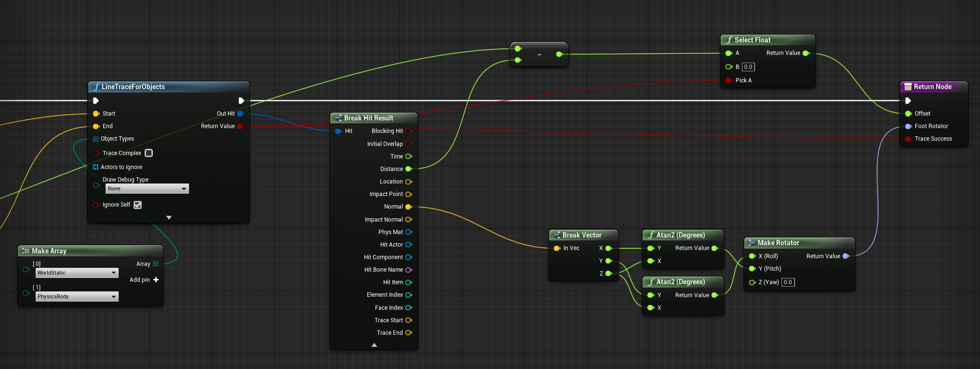Image resolution: width=980 pixels, height=369 pixels.
Task: Click the LineTrace Return Value boolean pin
Action: (241, 126)
